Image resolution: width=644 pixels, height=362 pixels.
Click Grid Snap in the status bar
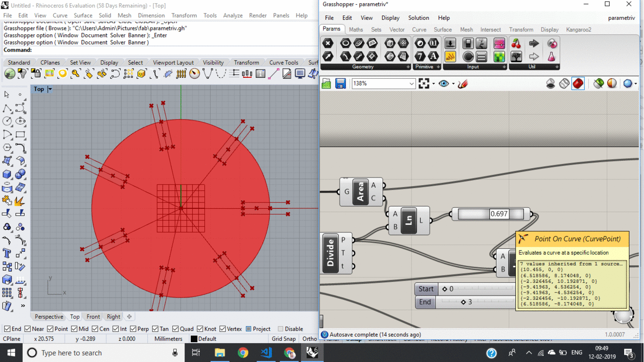pyautogui.click(x=284, y=339)
